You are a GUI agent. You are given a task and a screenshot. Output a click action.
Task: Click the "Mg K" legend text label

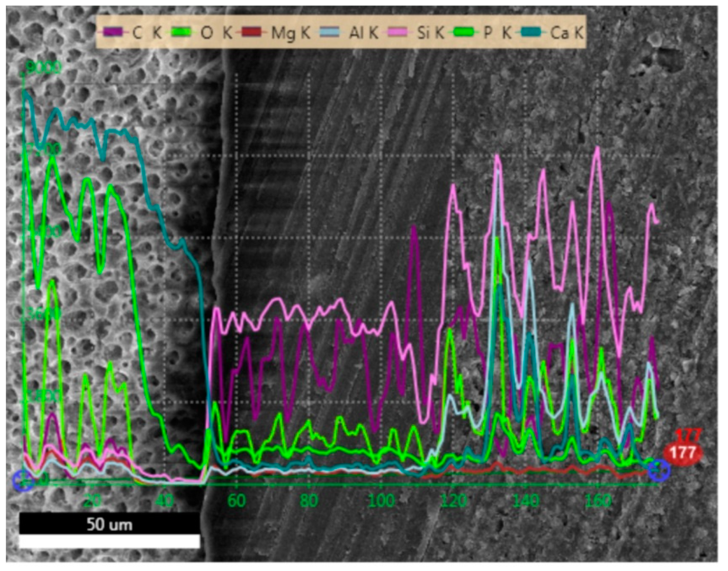point(290,33)
